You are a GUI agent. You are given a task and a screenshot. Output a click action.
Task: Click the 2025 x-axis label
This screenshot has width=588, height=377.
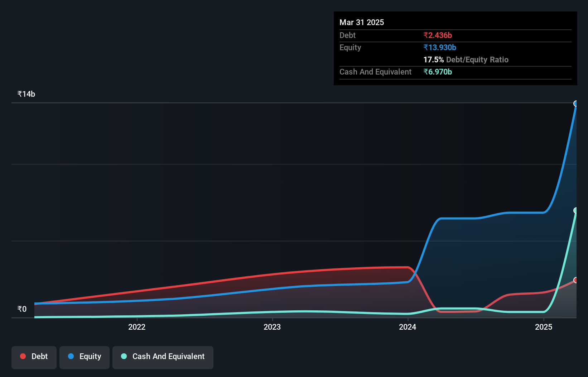[x=544, y=327]
